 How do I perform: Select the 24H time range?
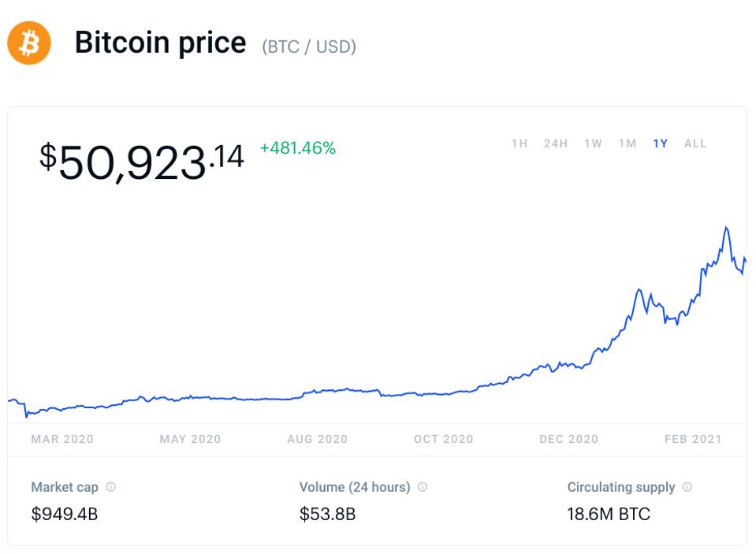[556, 143]
